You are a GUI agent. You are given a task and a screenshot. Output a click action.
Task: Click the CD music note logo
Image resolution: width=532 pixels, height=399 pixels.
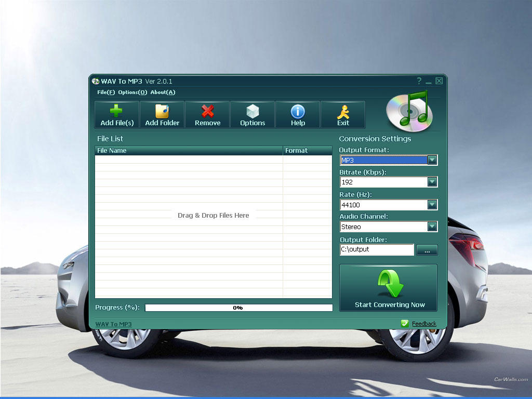pos(409,112)
